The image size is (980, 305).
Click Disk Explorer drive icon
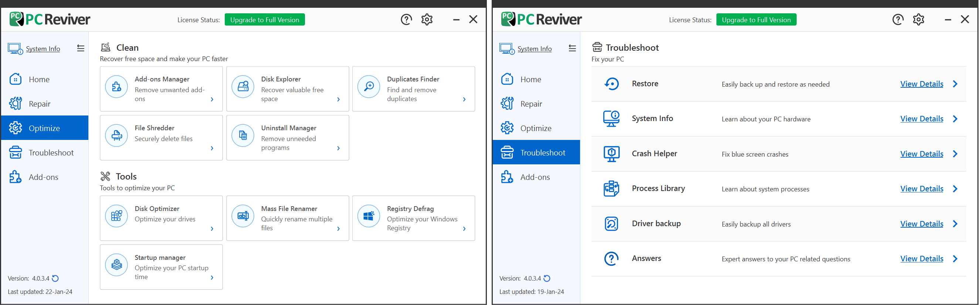coord(243,87)
